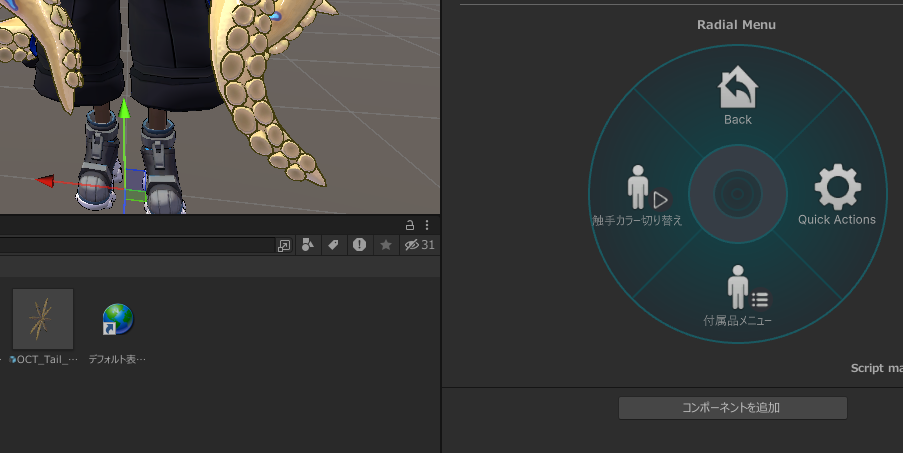Open the Search by Type filter
Screen dimensions: 903x453
click(x=308, y=245)
